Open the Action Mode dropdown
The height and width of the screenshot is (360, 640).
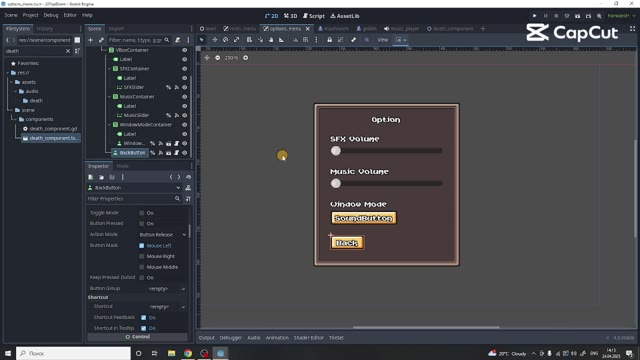(x=162, y=235)
